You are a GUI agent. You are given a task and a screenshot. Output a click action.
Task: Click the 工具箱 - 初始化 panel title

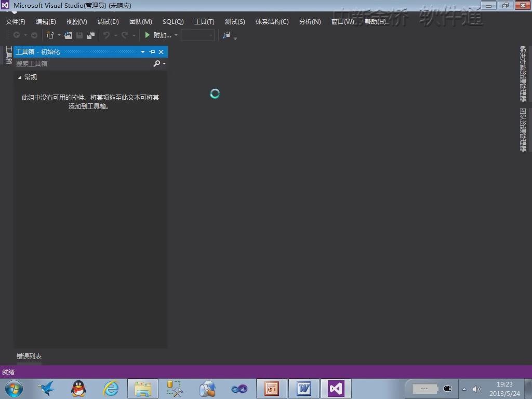pyautogui.click(x=37, y=51)
